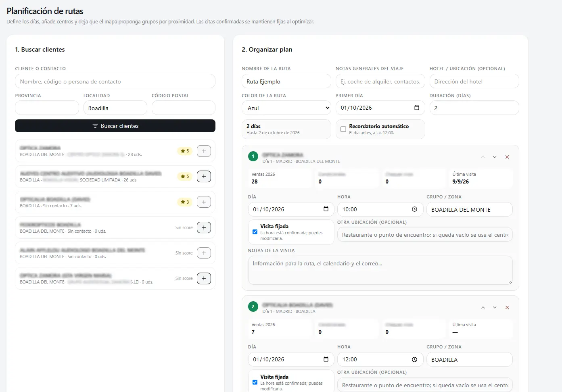Edit Grupo / Zona field reading BOADILLA DEL MONTE
This screenshot has width=562, height=392.
[x=470, y=209]
